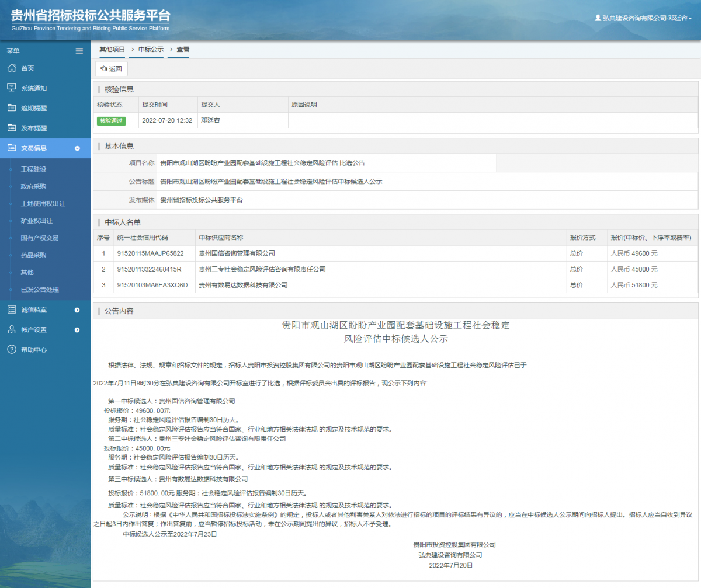This screenshot has height=588, width=701.
Task: Click the home icon beside 首页
Action: point(12,68)
